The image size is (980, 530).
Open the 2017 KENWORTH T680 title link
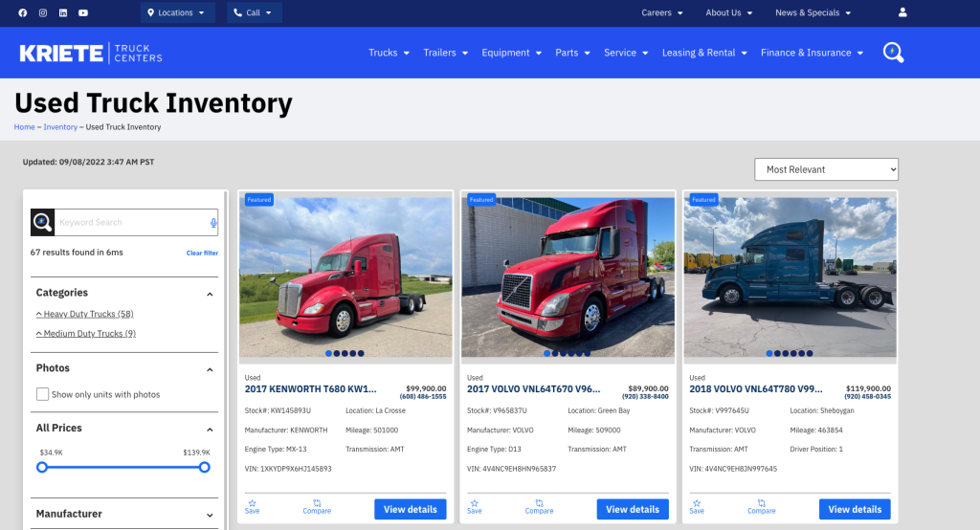(x=311, y=388)
